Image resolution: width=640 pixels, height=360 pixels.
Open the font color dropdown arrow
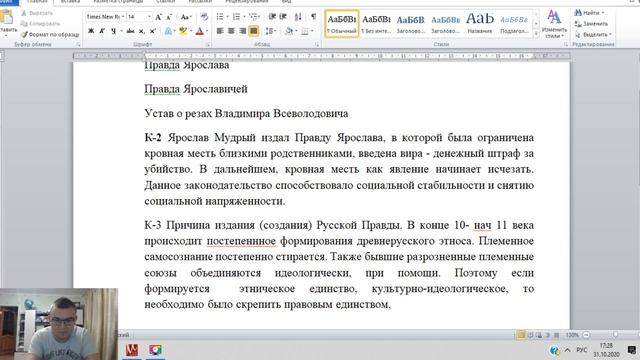207,31
